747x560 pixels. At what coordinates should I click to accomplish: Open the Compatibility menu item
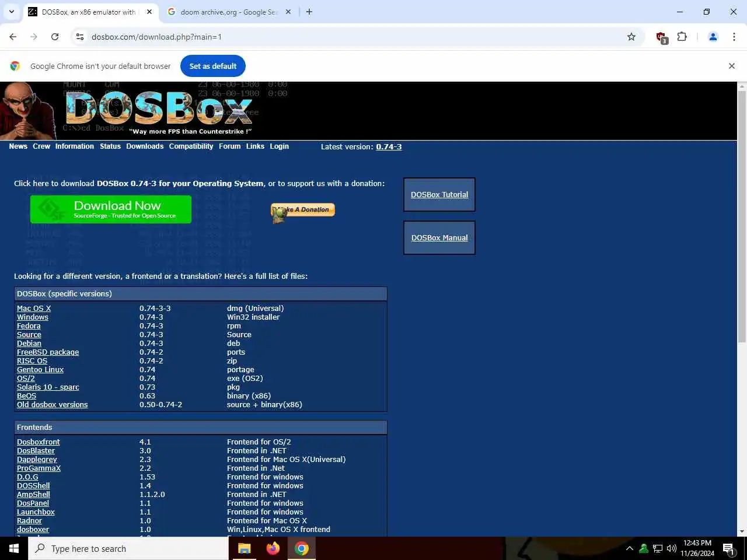coord(191,146)
